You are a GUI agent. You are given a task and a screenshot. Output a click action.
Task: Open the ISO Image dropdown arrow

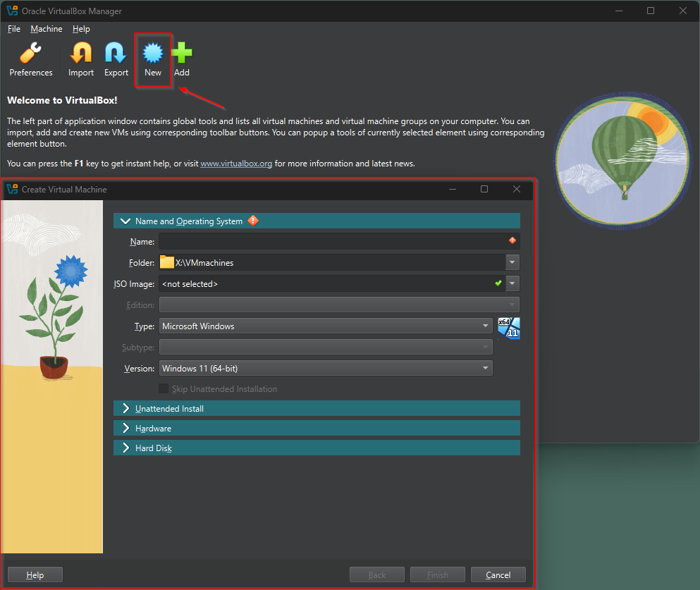tap(512, 283)
